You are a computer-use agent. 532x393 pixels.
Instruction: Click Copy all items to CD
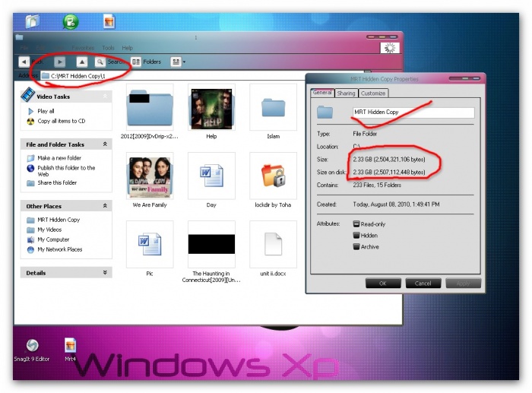[x=62, y=121]
